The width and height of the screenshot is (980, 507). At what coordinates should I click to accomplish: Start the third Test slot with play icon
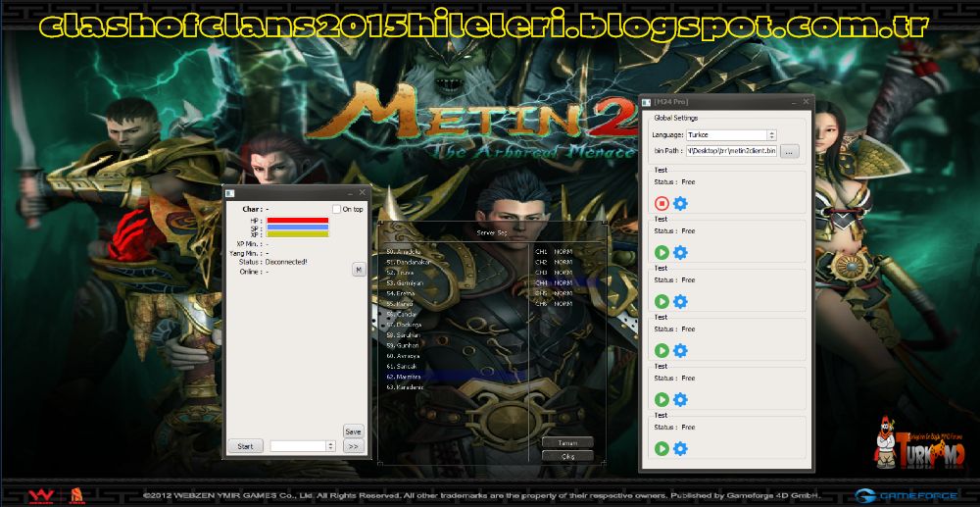coord(661,301)
